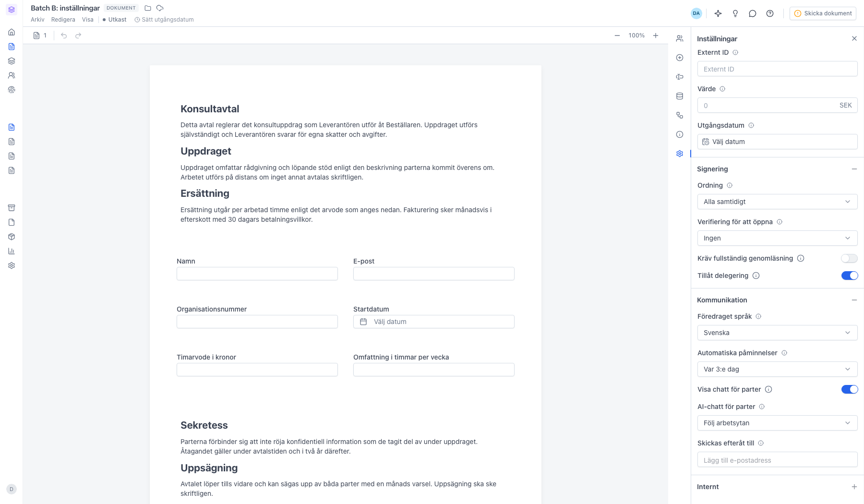Open the chat bubble icon in header

(753, 13)
